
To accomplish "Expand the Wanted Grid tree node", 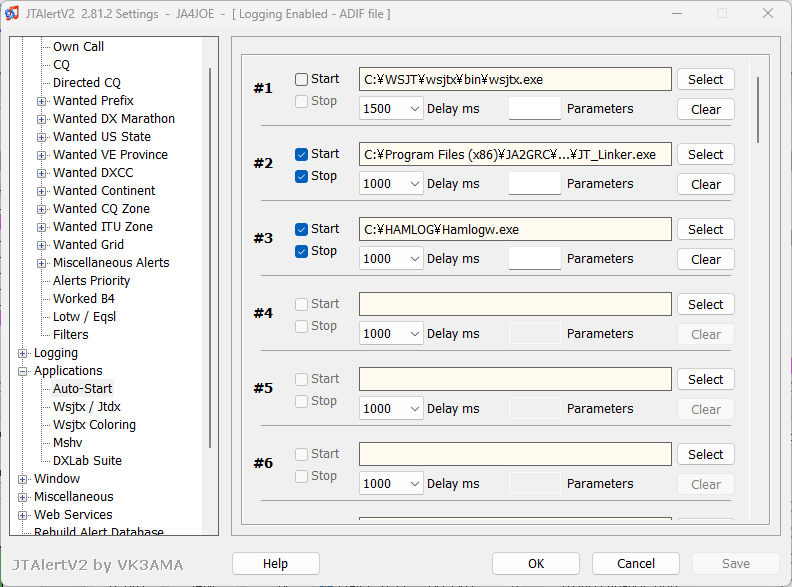I will click(x=41, y=246).
